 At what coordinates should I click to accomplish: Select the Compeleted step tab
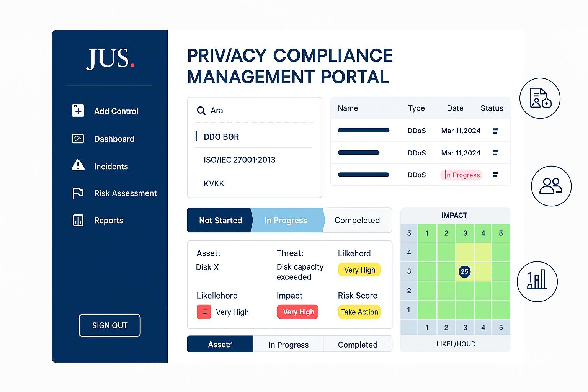(x=357, y=220)
